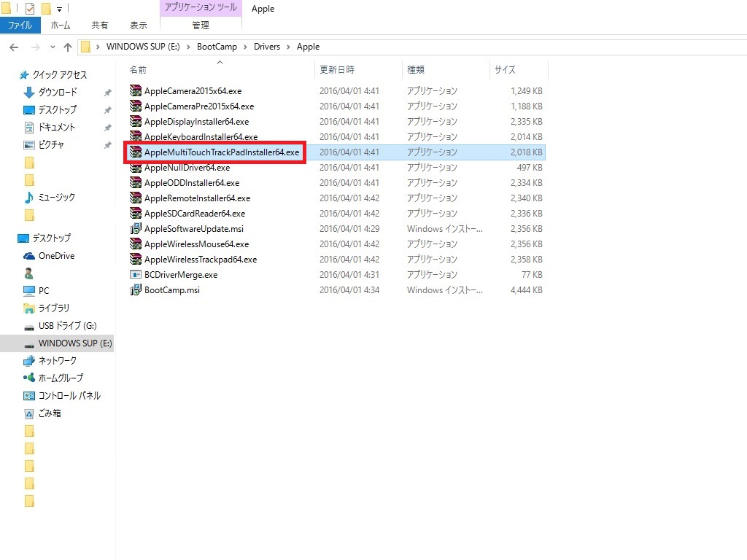The image size is (747, 560).
Task: Click the ホームグループ homegroup icon
Action: (x=29, y=378)
